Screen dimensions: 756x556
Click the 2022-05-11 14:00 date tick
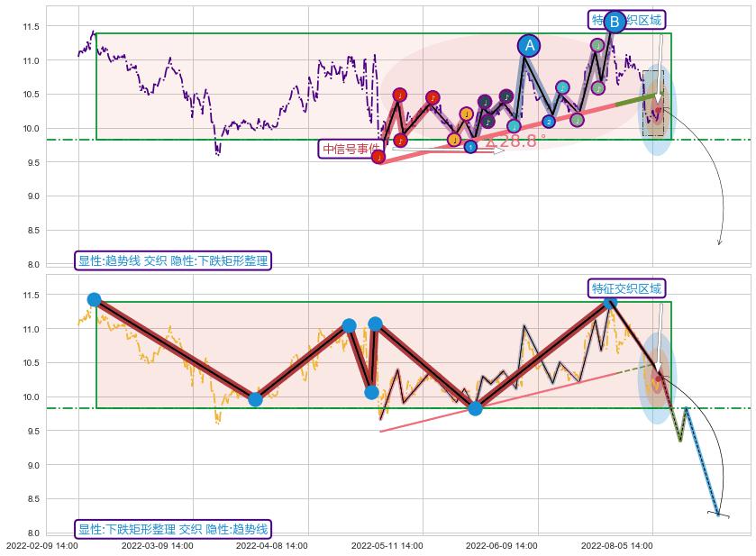[x=387, y=545]
